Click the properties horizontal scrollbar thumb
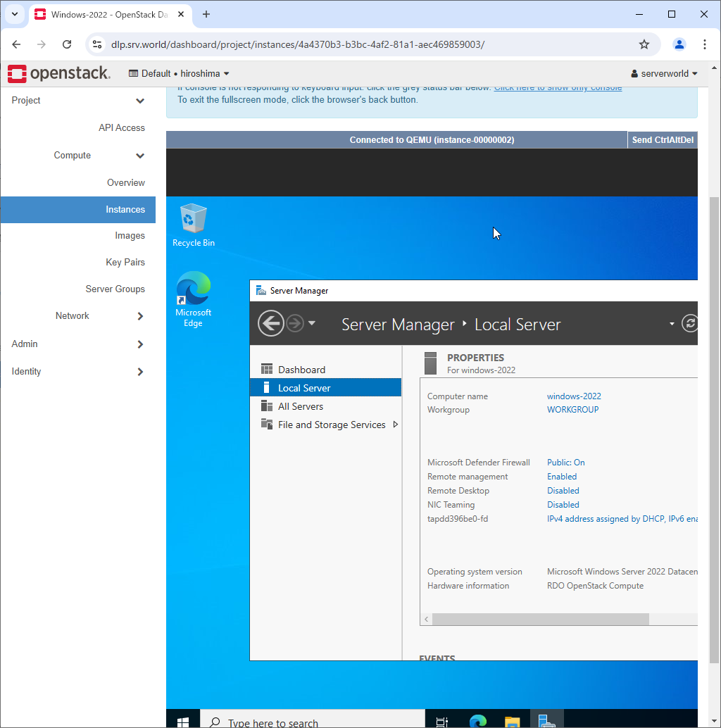The width and height of the screenshot is (721, 728). click(x=541, y=619)
